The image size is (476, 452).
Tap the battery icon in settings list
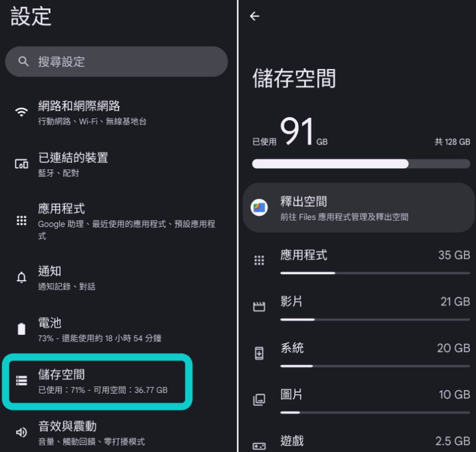[21, 328]
